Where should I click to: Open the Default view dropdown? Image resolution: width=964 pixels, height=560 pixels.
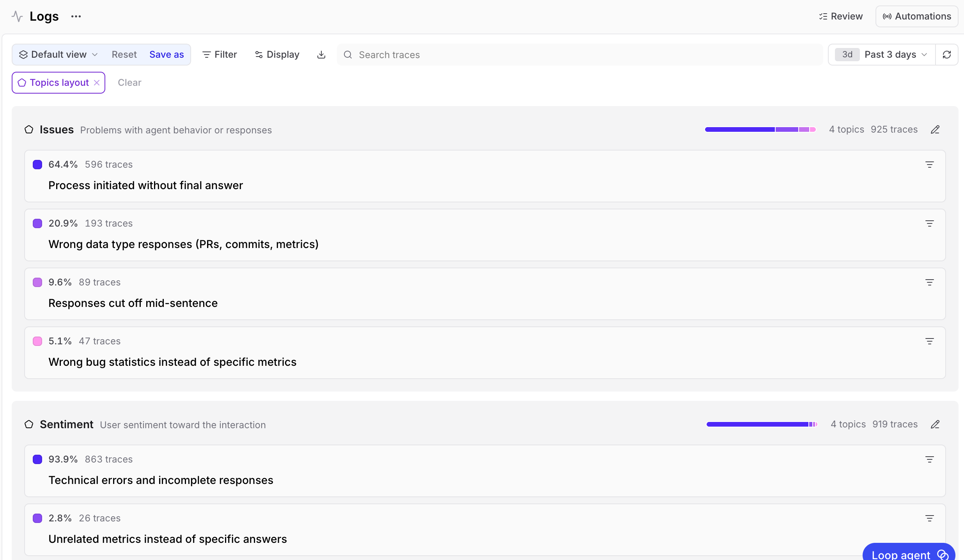pos(58,55)
